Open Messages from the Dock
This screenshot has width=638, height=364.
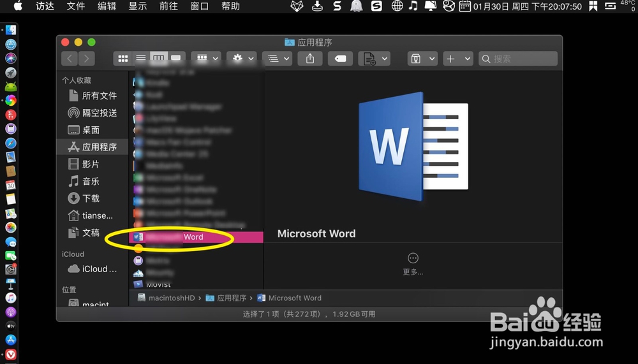11,242
